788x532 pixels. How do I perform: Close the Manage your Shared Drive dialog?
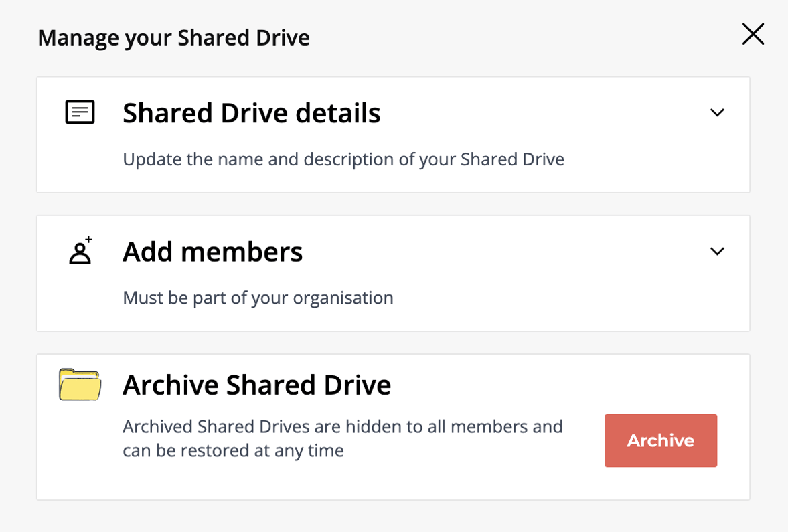pyautogui.click(x=753, y=34)
